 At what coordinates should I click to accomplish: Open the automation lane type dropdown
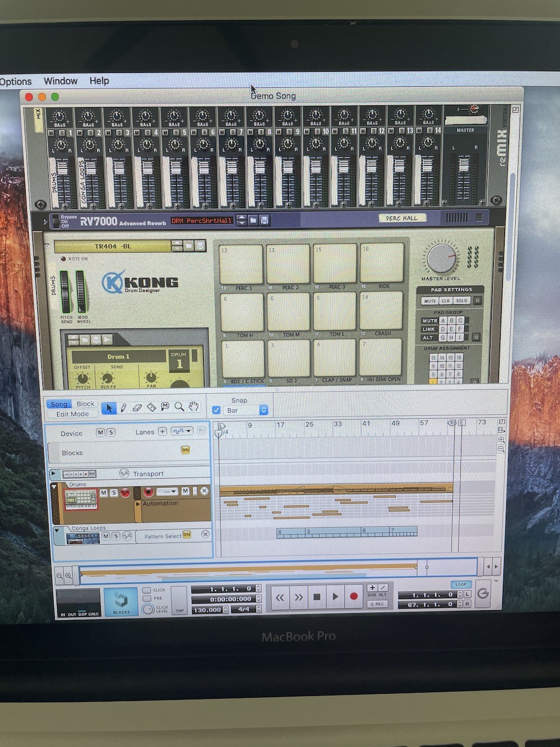point(182,431)
